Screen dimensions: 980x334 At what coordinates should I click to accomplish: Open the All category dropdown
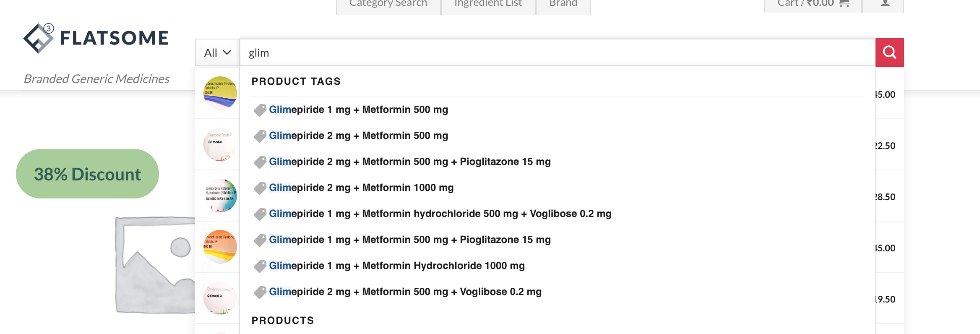pyautogui.click(x=217, y=52)
